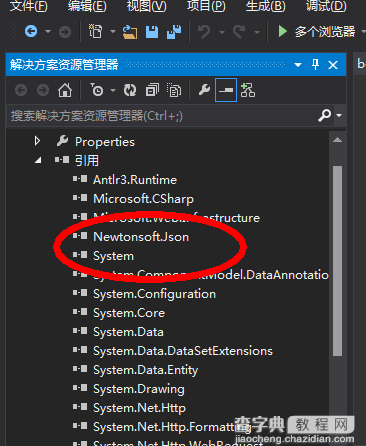Open the 项目(P) menu
The image size is (366, 446).
click(206, 6)
